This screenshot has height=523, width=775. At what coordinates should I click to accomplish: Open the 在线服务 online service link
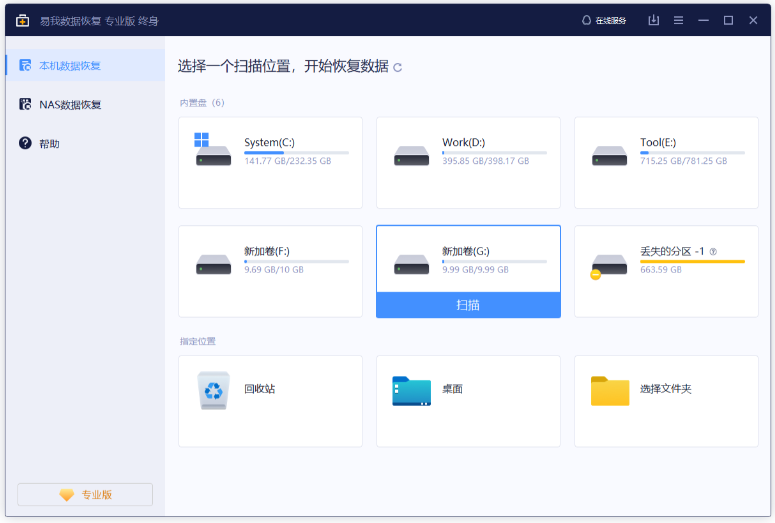[x=603, y=20]
